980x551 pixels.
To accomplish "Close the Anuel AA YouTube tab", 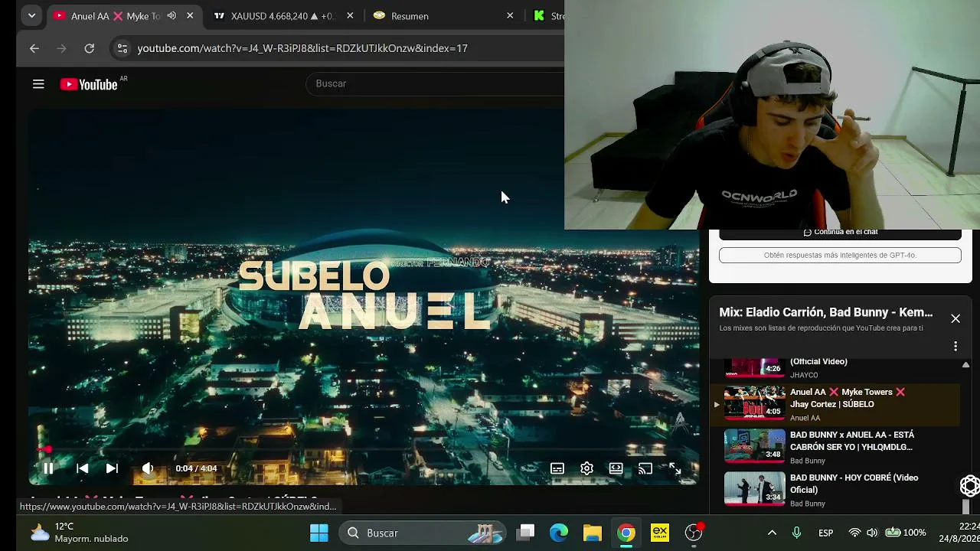I will point(190,15).
